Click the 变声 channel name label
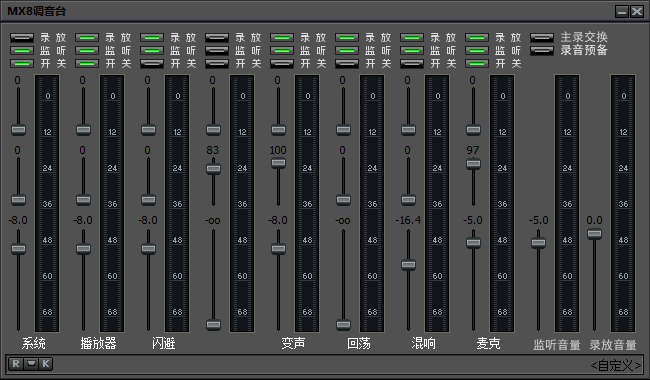The image size is (650, 380). [293, 343]
